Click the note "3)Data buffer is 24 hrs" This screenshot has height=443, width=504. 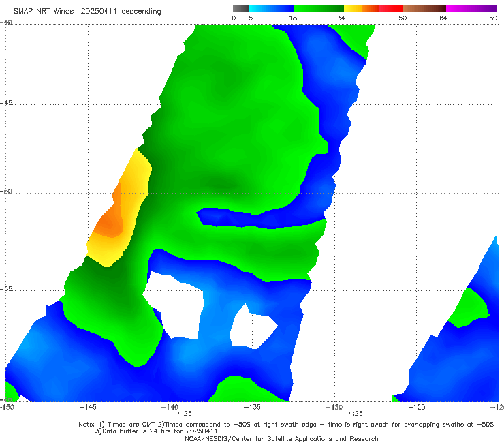[x=156, y=431]
